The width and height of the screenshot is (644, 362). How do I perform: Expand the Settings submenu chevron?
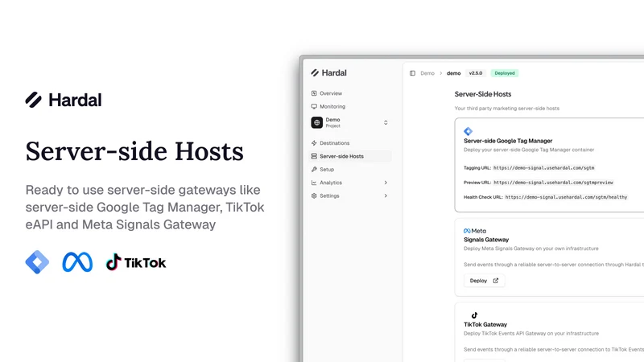tap(386, 195)
